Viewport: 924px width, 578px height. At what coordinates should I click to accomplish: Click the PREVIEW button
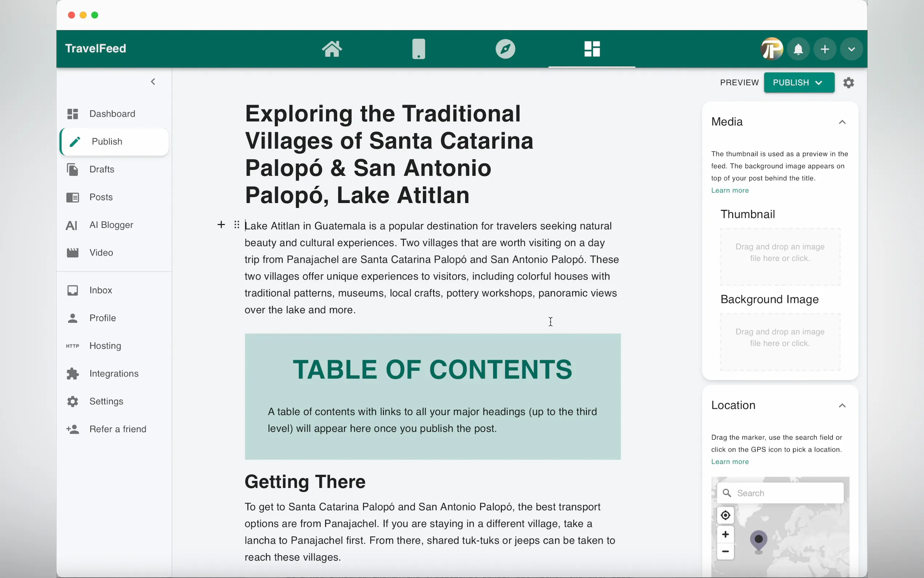(x=738, y=83)
